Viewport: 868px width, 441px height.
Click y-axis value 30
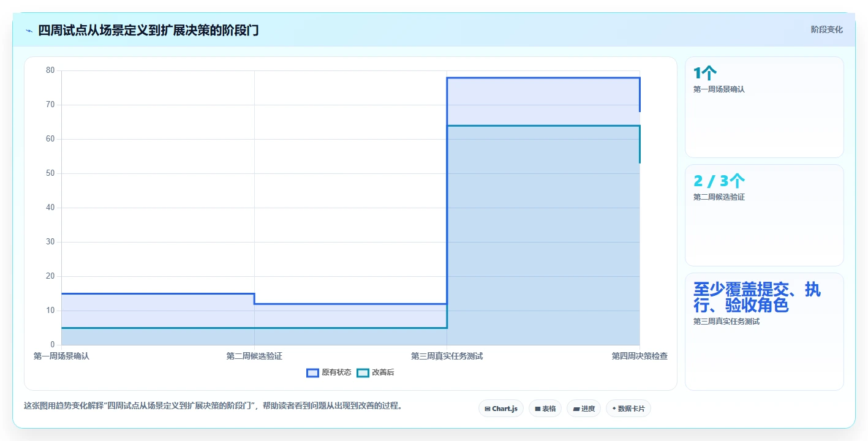click(50, 242)
